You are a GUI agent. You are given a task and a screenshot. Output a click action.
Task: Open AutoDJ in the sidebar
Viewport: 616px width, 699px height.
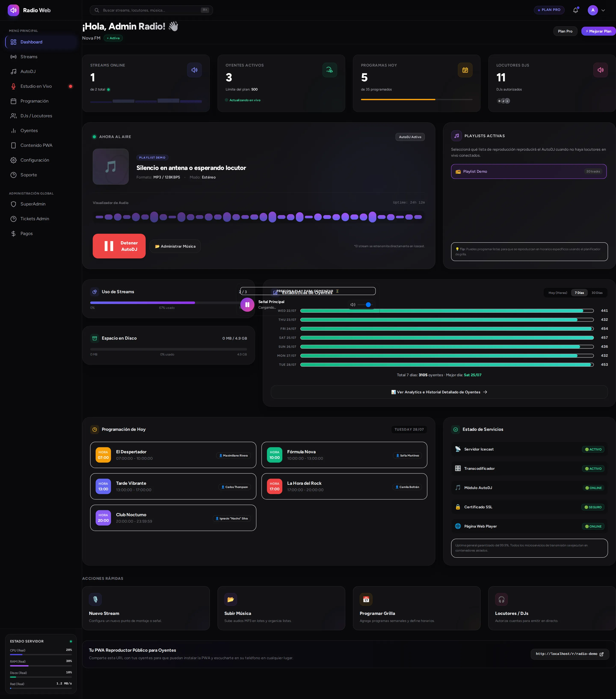coord(41,71)
